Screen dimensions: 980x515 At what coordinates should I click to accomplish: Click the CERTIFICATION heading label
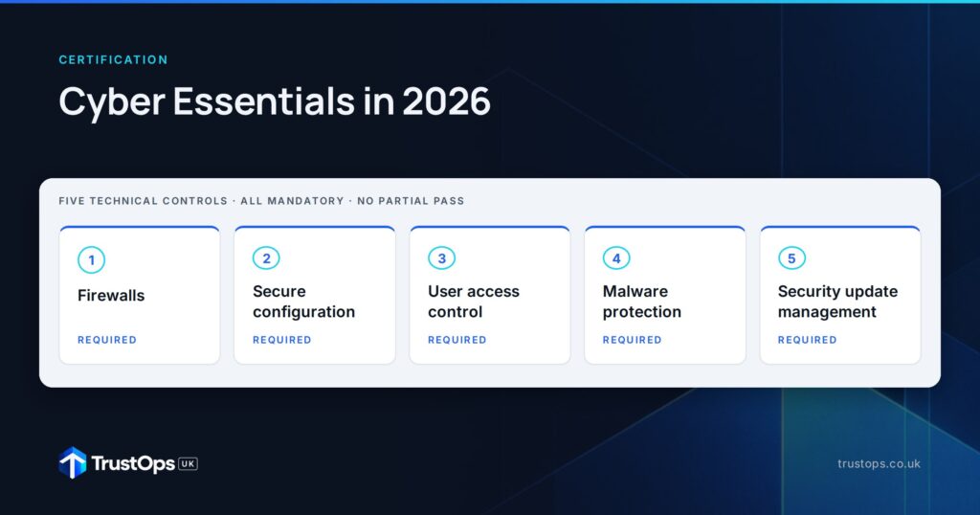[x=113, y=60]
